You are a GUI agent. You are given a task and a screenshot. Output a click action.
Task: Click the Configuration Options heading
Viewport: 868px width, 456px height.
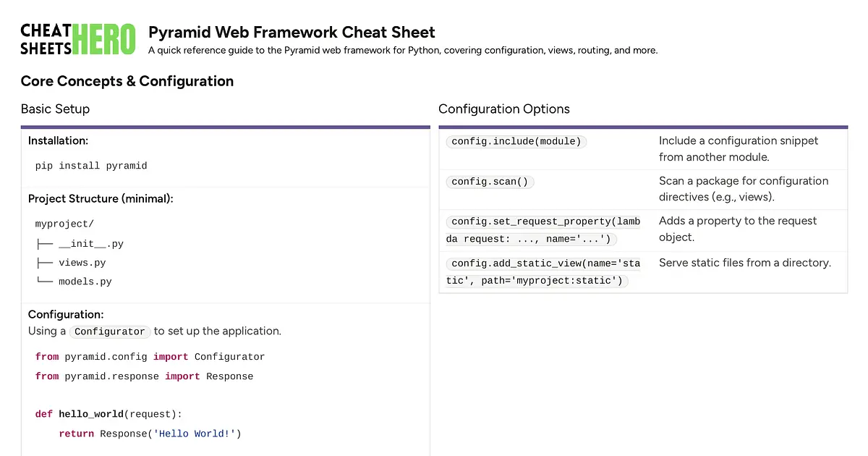click(x=504, y=109)
